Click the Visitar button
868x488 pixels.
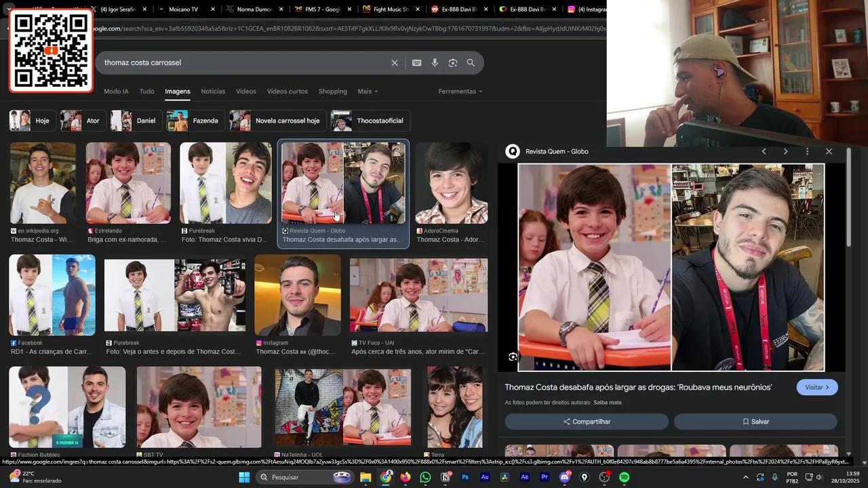[817, 387]
